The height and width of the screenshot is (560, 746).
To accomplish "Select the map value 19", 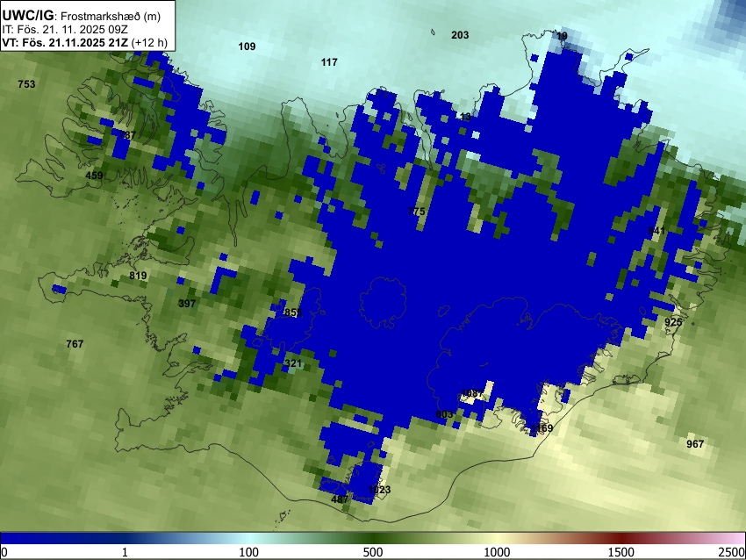I will tap(562, 36).
